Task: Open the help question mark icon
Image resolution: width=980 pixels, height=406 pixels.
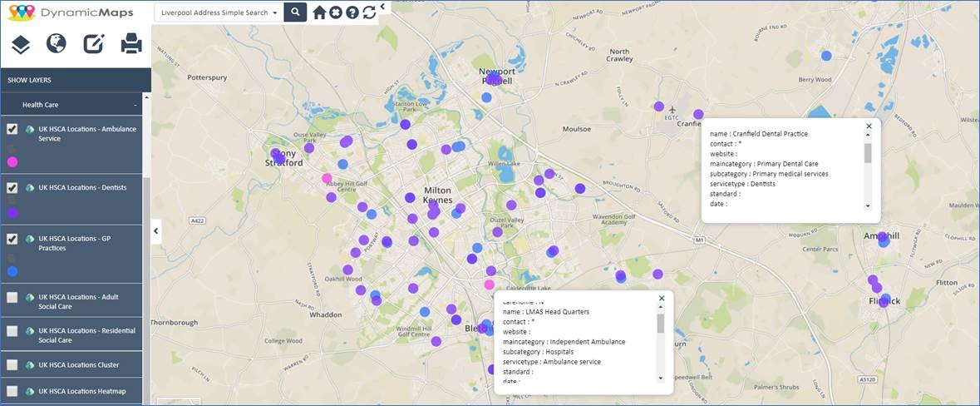Action: click(352, 12)
